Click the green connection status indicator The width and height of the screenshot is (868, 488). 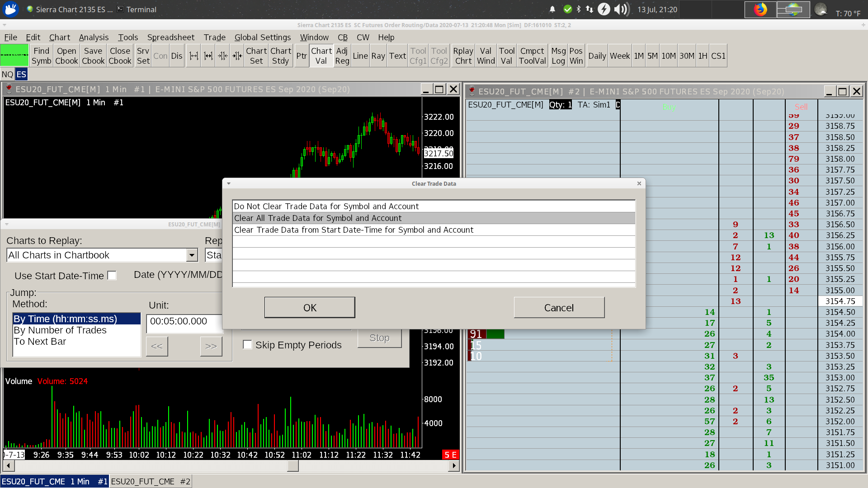pyautogui.click(x=14, y=56)
